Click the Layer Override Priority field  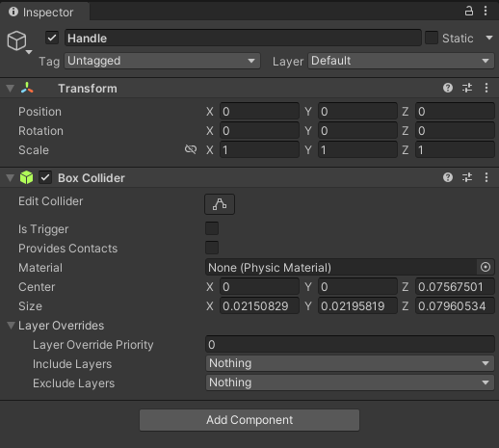pos(350,344)
